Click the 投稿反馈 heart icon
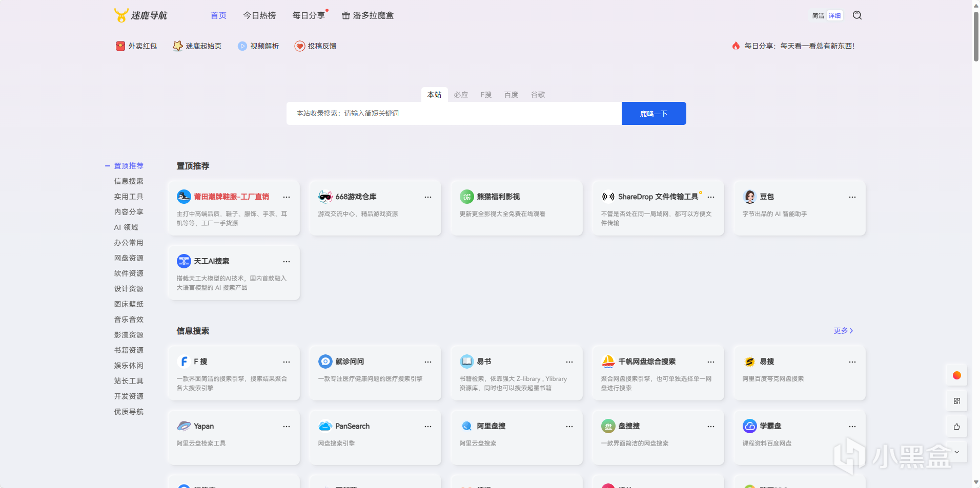This screenshot has height=488, width=980. pyautogui.click(x=300, y=46)
